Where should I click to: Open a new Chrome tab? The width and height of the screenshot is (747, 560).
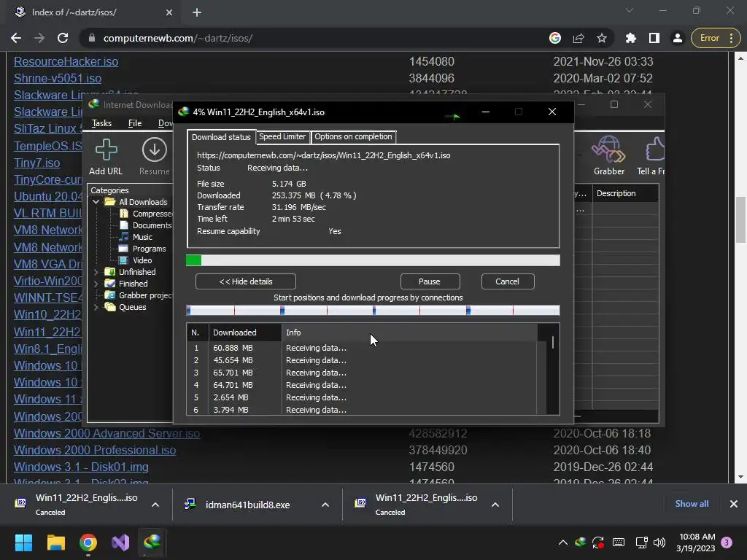click(197, 12)
